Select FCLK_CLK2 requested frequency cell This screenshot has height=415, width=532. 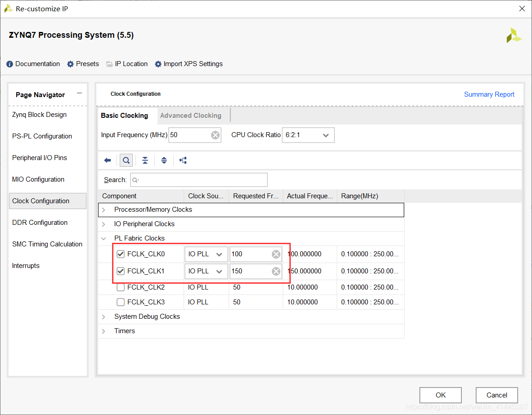pyautogui.click(x=256, y=287)
